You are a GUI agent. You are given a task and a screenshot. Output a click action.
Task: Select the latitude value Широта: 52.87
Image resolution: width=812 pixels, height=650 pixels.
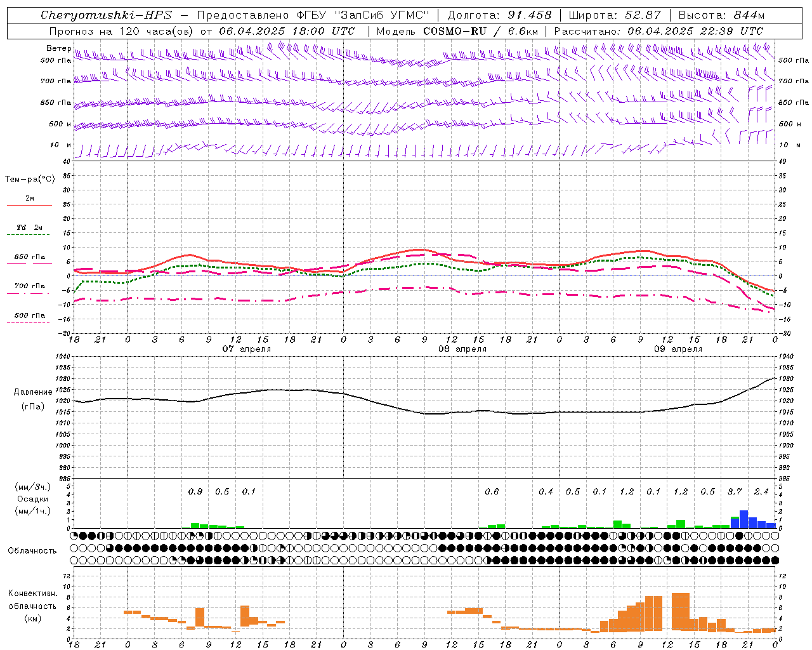point(615,15)
